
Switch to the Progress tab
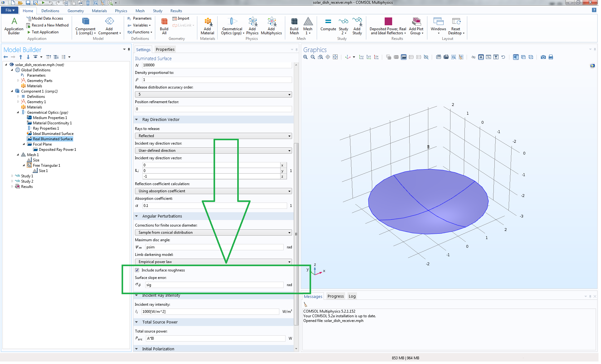(335, 296)
